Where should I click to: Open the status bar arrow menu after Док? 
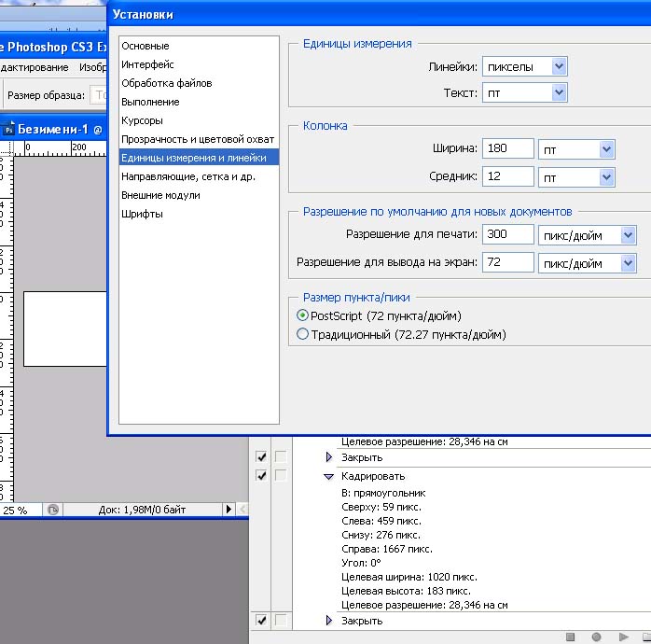tap(229, 509)
